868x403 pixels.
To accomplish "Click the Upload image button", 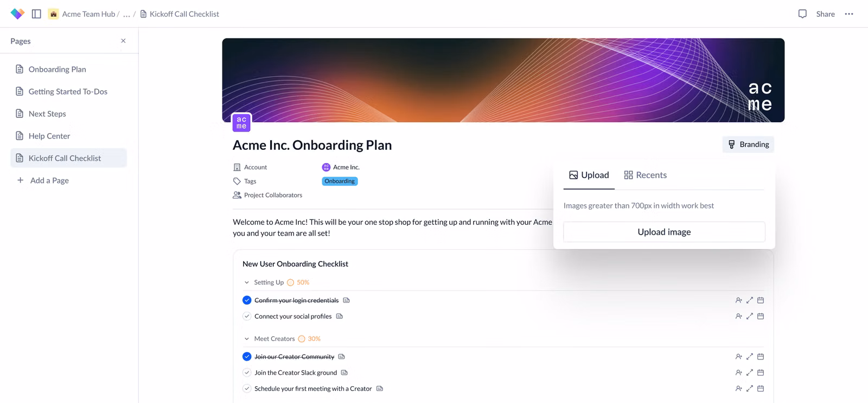I will [x=664, y=232].
